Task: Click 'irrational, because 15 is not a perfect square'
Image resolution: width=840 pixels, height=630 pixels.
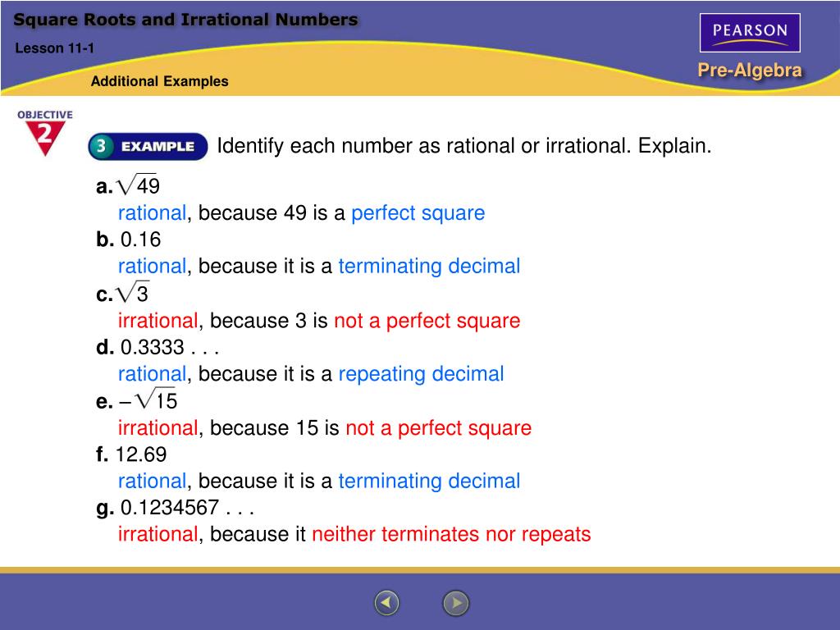Action: coord(325,428)
